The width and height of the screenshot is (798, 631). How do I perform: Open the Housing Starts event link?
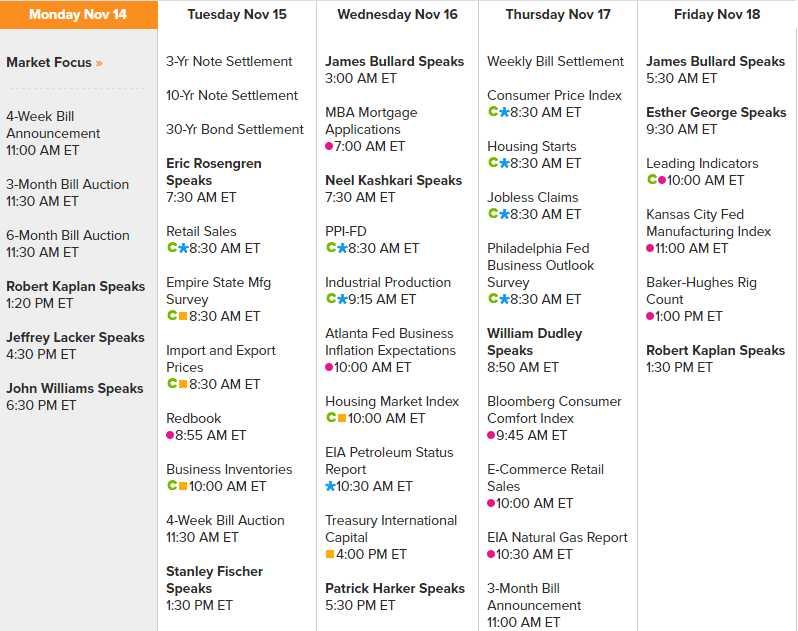(x=531, y=146)
